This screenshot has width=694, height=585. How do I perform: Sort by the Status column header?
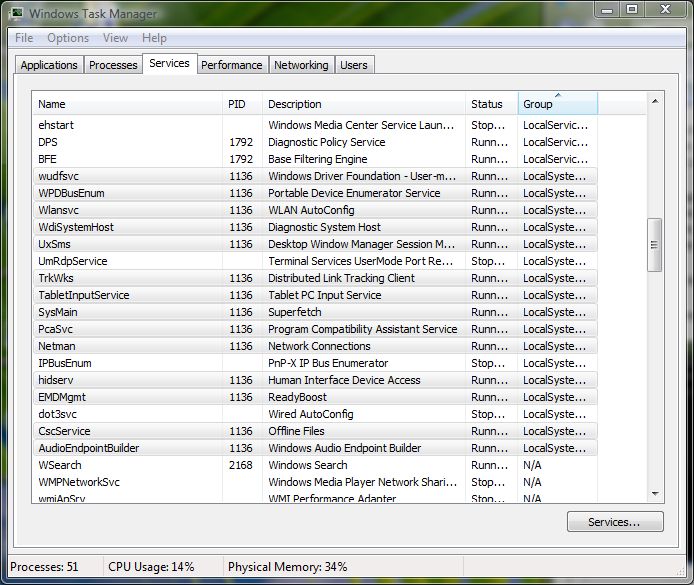[491, 104]
